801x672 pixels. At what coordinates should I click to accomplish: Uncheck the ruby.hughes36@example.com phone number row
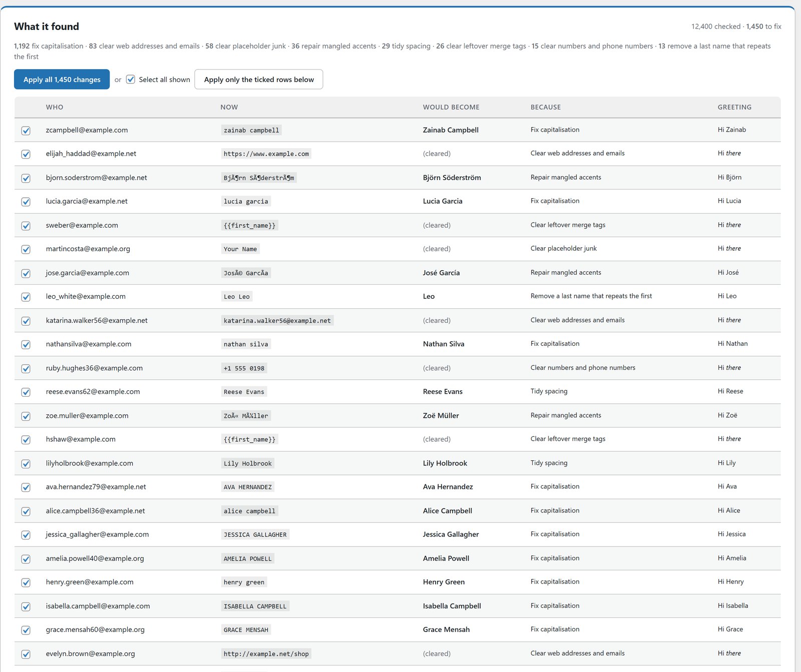[26, 368]
